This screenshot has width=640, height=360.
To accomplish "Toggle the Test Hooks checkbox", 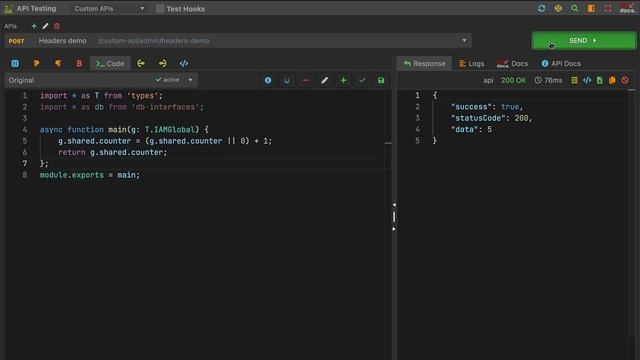I will pyautogui.click(x=160, y=9).
